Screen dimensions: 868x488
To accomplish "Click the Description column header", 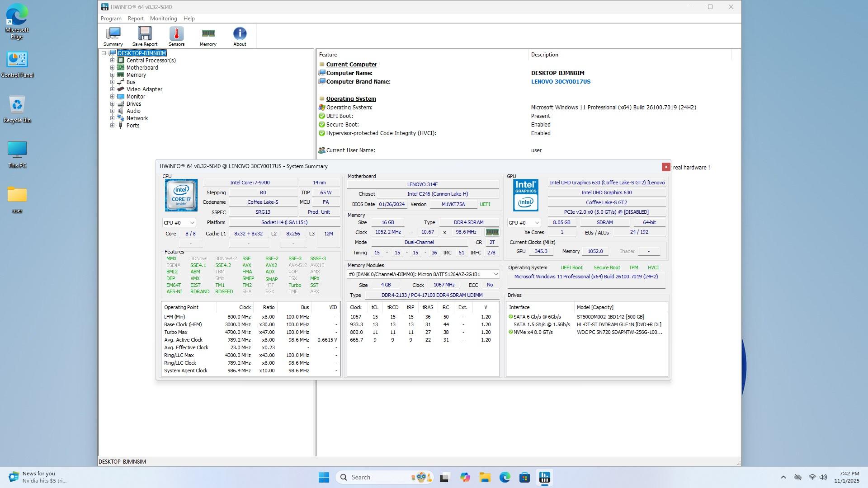I will (x=629, y=55).
